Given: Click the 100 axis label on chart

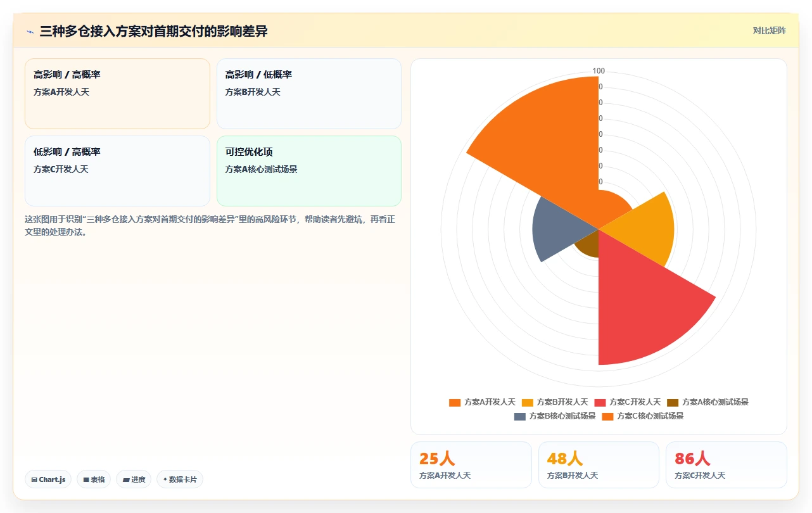Looking at the screenshot, I should pos(599,71).
